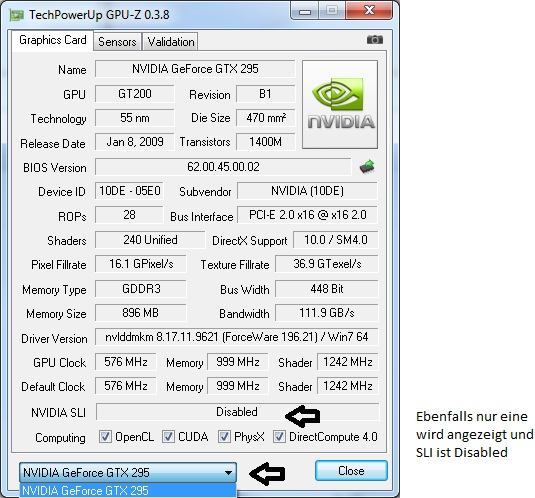Click the ROPs field showing 28

tap(129, 215)
